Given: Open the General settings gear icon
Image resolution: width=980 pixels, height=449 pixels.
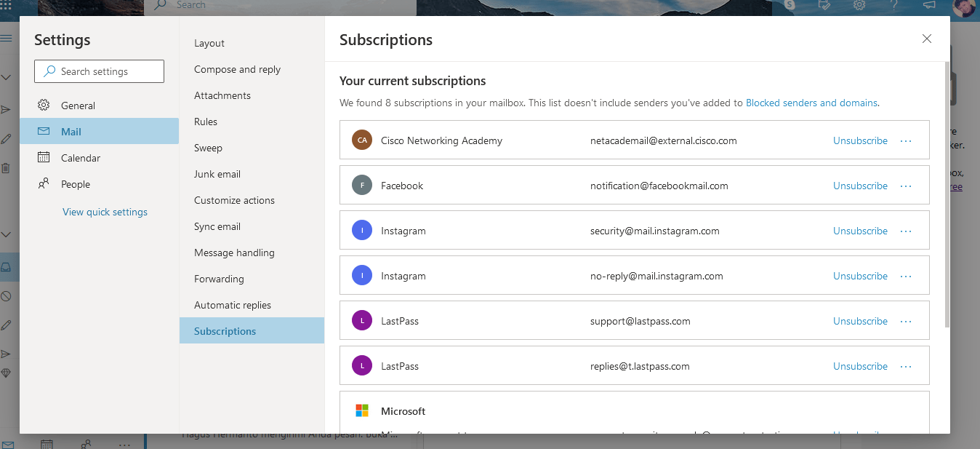Looking at the screenshot, I should (44, 106).
